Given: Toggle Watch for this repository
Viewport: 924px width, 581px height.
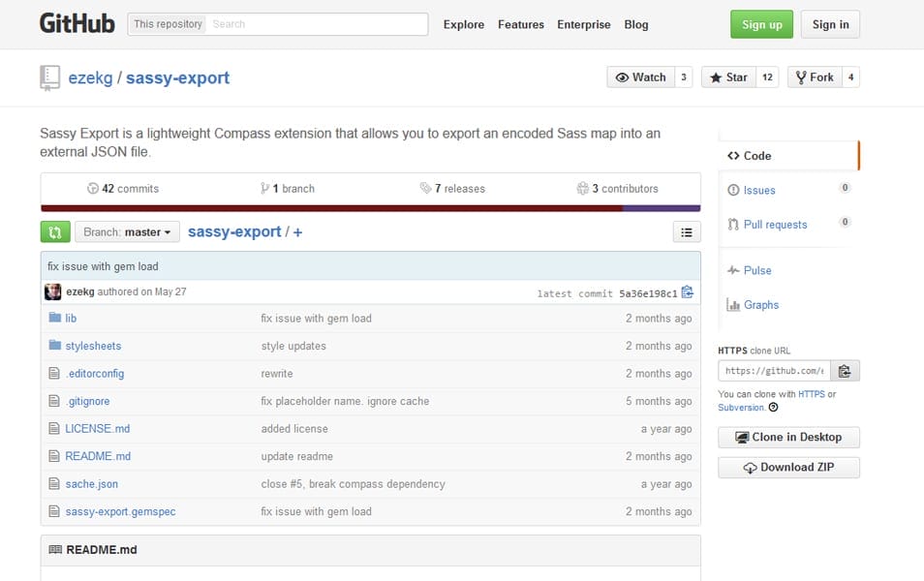Looking at the screenshot, I should (640, 76).
